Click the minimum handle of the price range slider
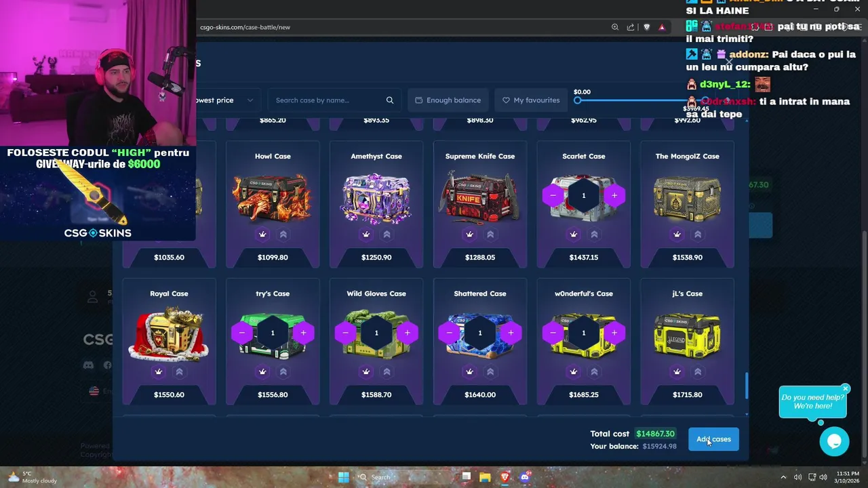Viewport: 868px width, 488px height. tap(578, 100)
